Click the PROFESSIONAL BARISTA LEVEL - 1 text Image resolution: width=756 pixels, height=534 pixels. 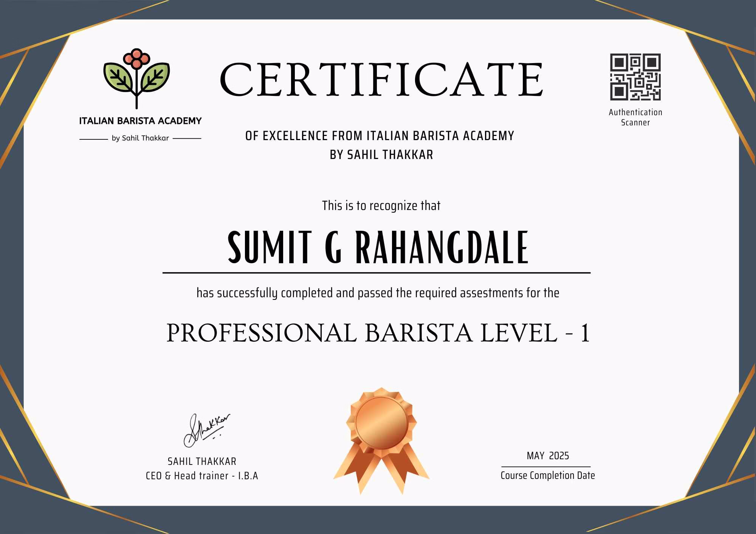pyautogui.click(x=378, y=333)
